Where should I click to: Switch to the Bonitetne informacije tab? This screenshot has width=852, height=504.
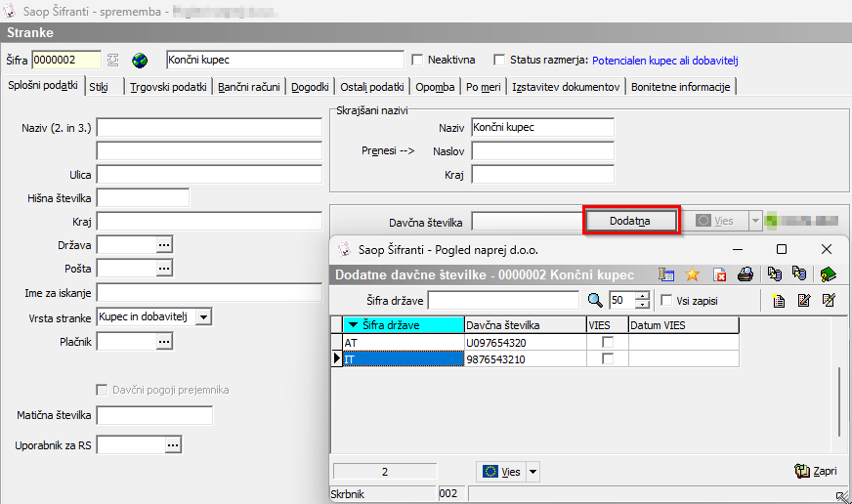click(x=680, y=87)
